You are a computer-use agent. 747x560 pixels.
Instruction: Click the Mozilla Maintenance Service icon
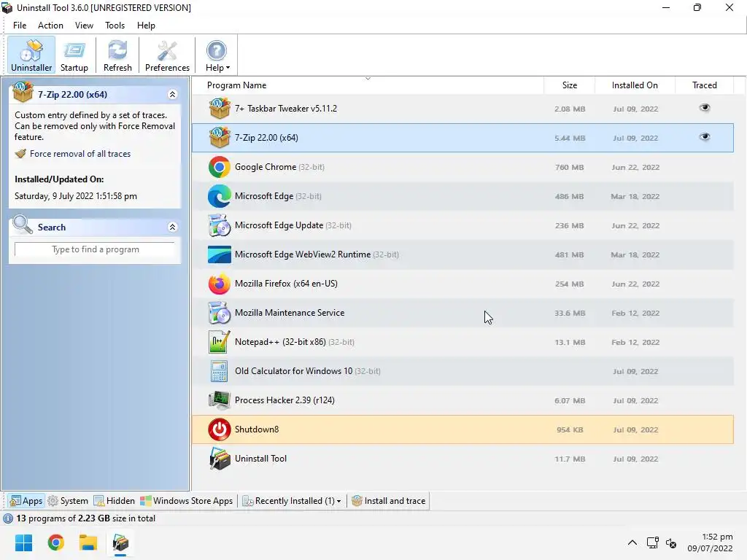point(219,313)
